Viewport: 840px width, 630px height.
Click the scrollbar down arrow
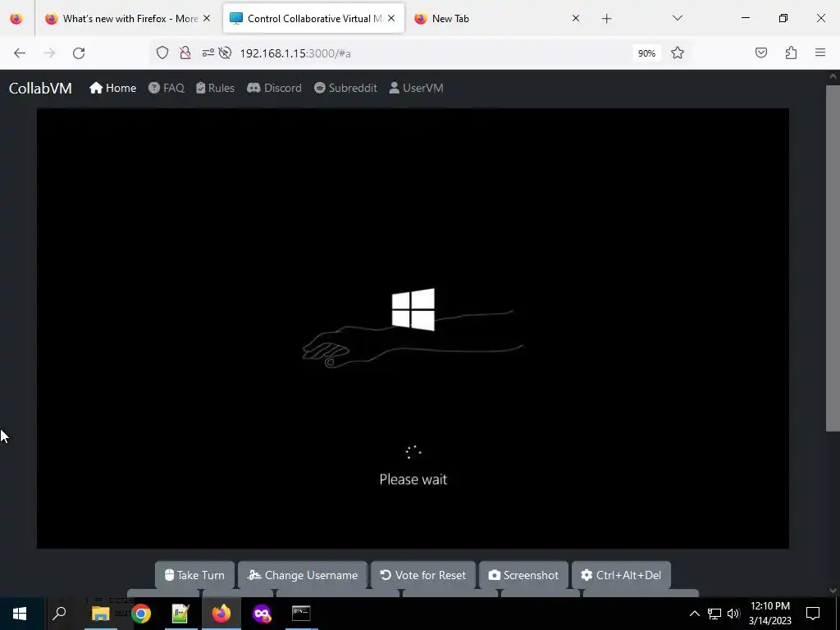pyautogui.click(x=833, y=591)
